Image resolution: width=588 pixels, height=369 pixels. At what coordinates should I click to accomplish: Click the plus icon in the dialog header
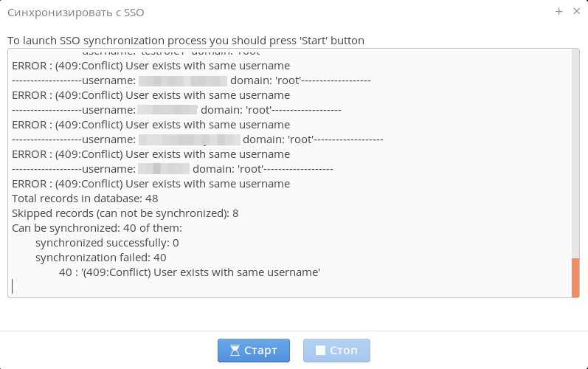pos(559,11)
